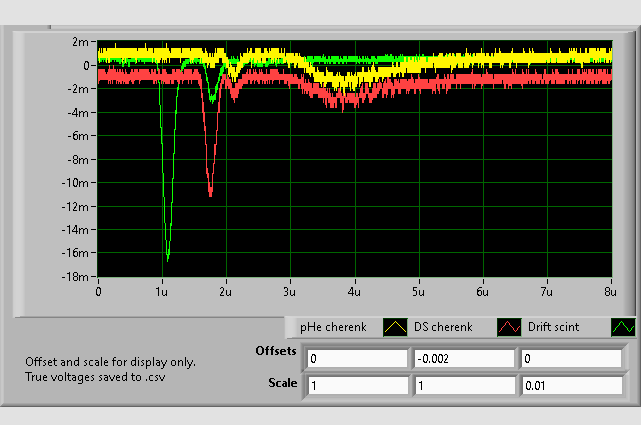Click the leftmost Scale input field

click(357, 385)
